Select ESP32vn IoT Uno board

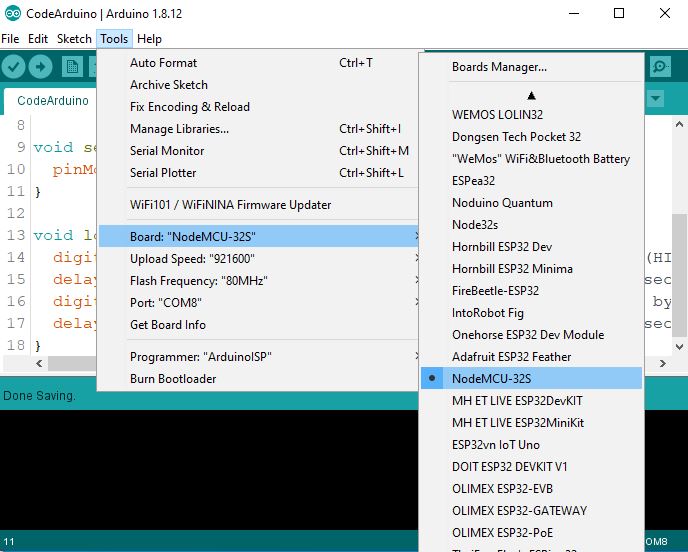click(x=531, y=444)
